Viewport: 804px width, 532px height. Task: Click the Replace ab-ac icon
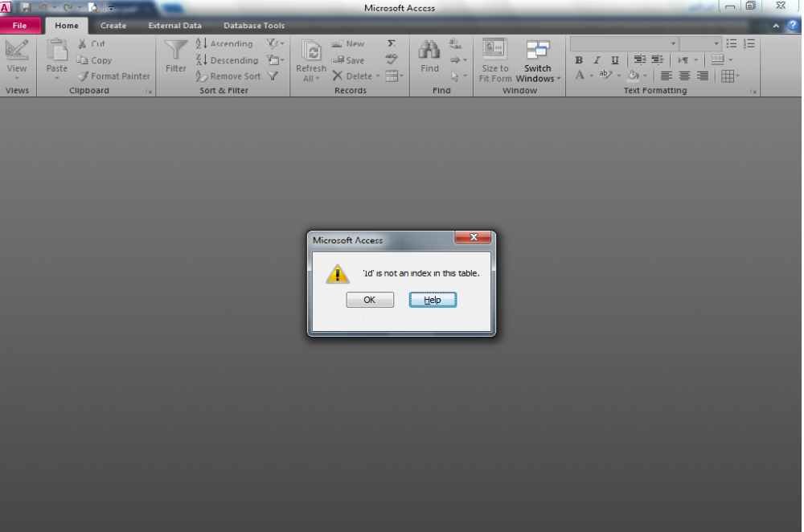(x=455, y=44)
